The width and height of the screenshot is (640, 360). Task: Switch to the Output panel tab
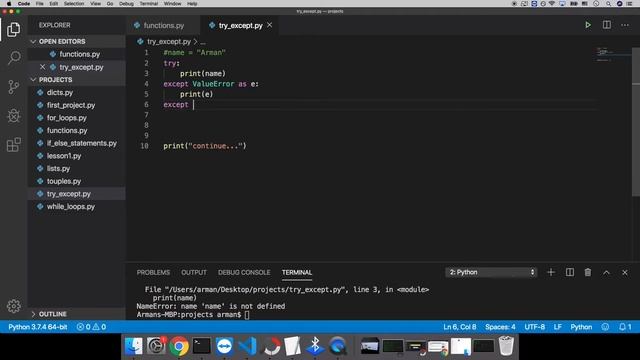tap(193, 272)
